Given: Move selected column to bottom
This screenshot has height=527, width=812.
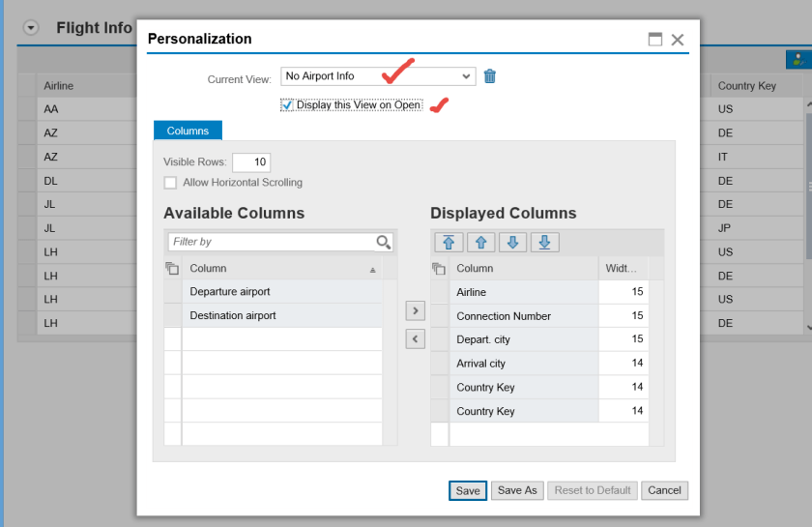Looking at the screenshot, I should tap(544, 242).
